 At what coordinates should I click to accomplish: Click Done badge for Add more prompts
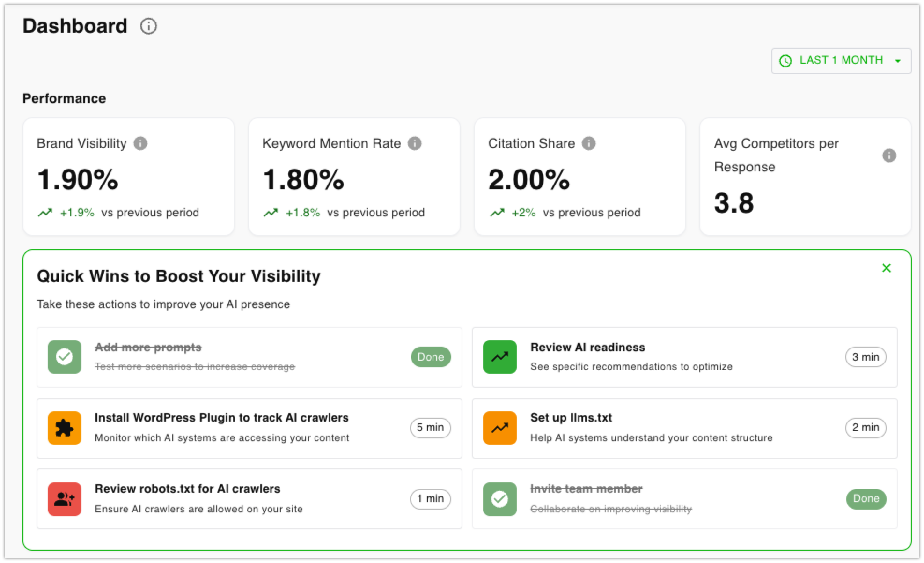(x=431, y=357)
